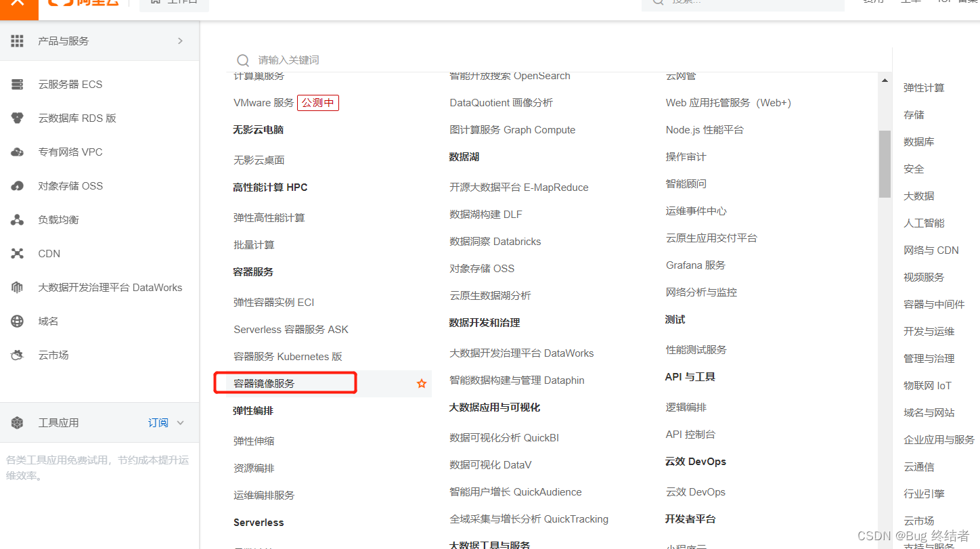Open 智能用户增长 QuickAudience
This screenshot has width=980, height=549.
(x=516, y=492)
